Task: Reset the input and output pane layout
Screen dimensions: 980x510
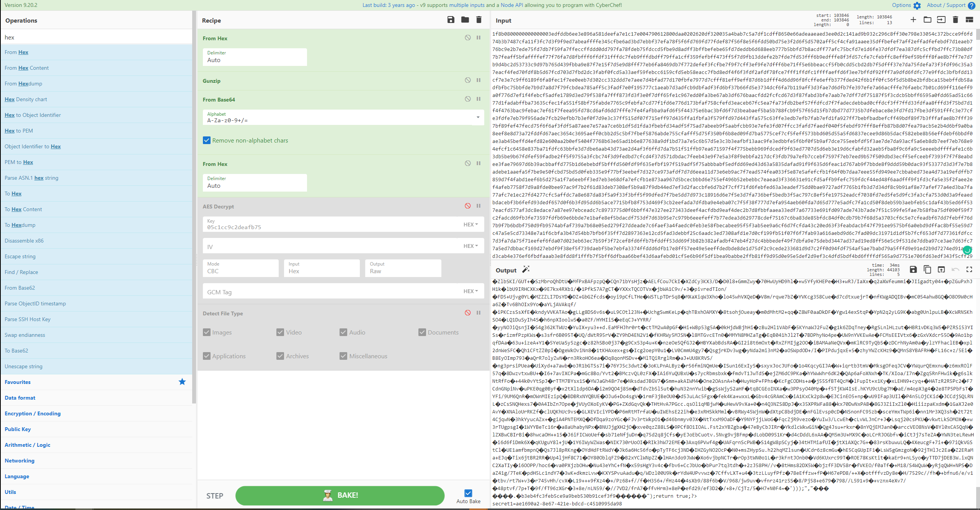Action: 969,20
